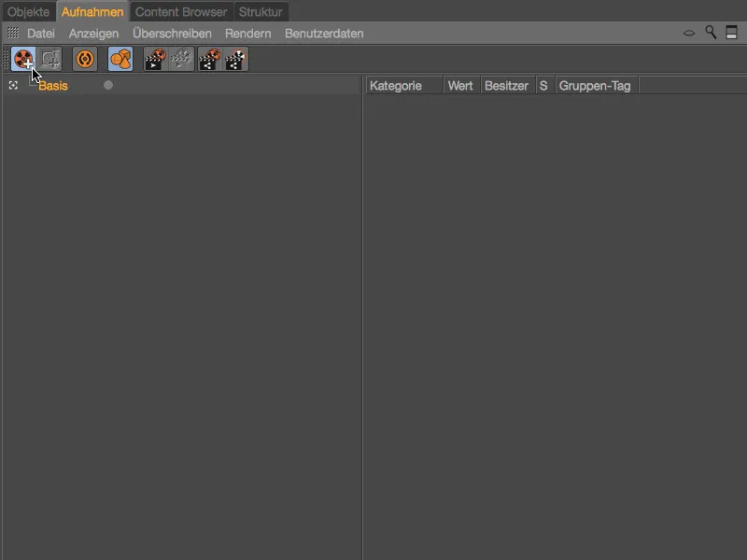Send active take to Team Render icon
Screen dimensions: 747x560
pyautogui.click(x=209, y=59)
